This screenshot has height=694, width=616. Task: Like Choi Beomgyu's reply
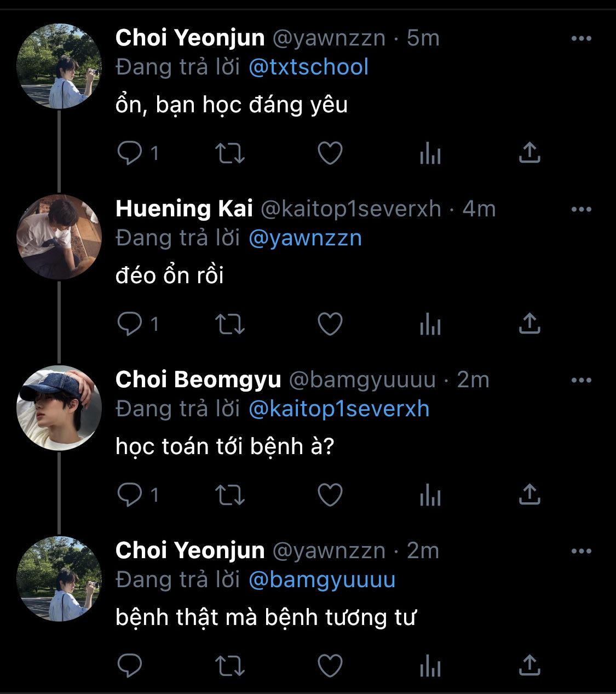[x=330, y=495]
